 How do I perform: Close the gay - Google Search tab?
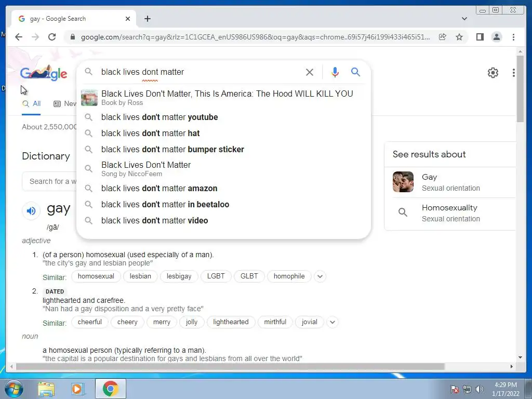(x=128, y=19)
